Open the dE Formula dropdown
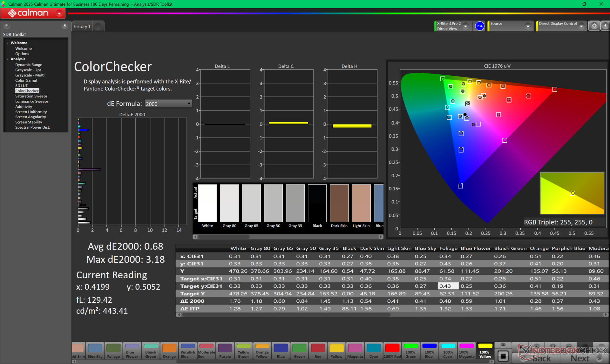610x364 pixels. pos(168,104)
